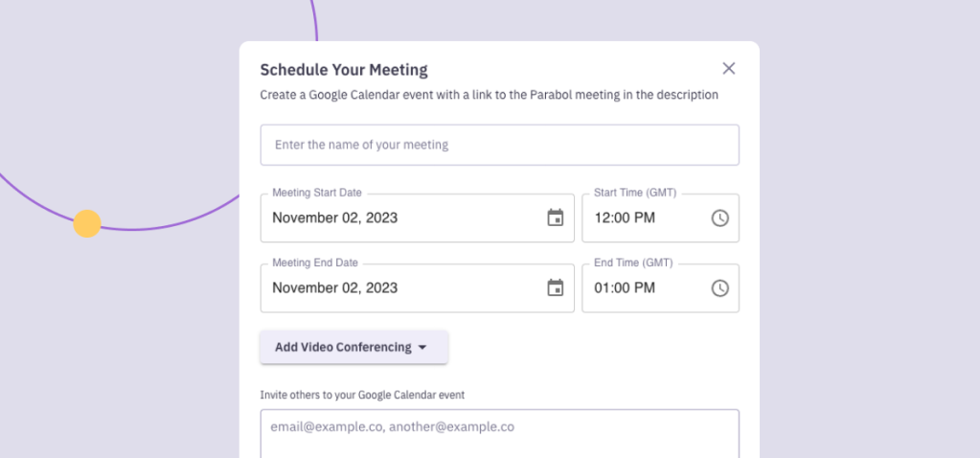980x458 pixels.
Task: Click the Meeting Start Date label
Action: [317, 194]
